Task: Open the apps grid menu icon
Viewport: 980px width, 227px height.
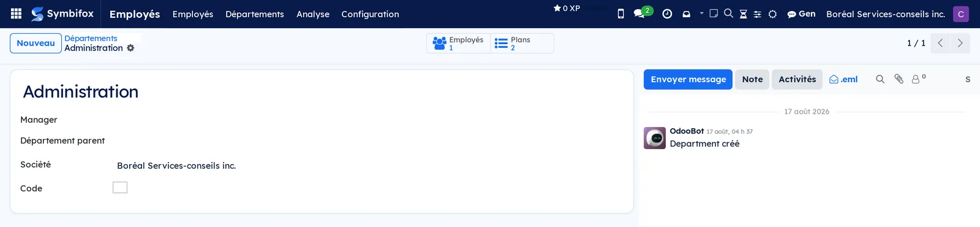Action: [x=17, y=13]
